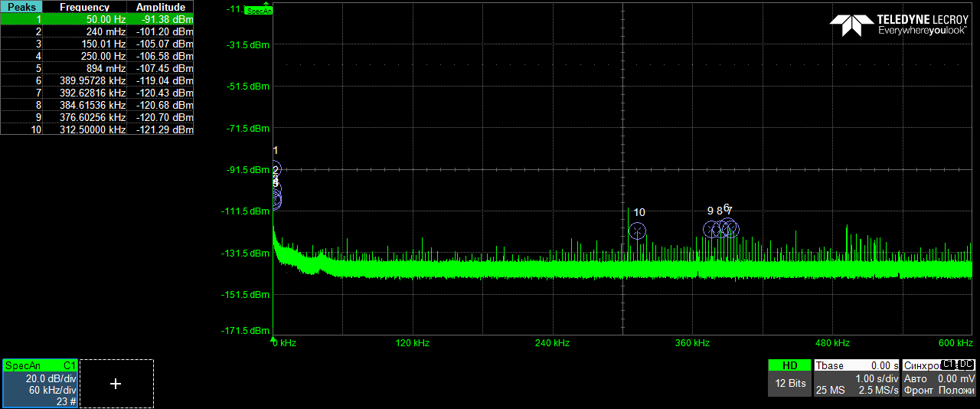
Task: Select the 50.00 Hz peak row
Action: coord(96,19)
